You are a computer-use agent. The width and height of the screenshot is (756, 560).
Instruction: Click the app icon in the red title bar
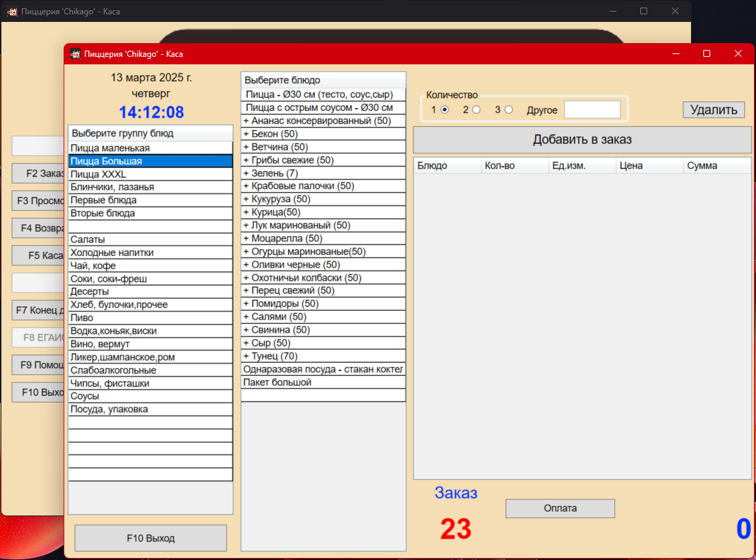(x=75, y=53)
